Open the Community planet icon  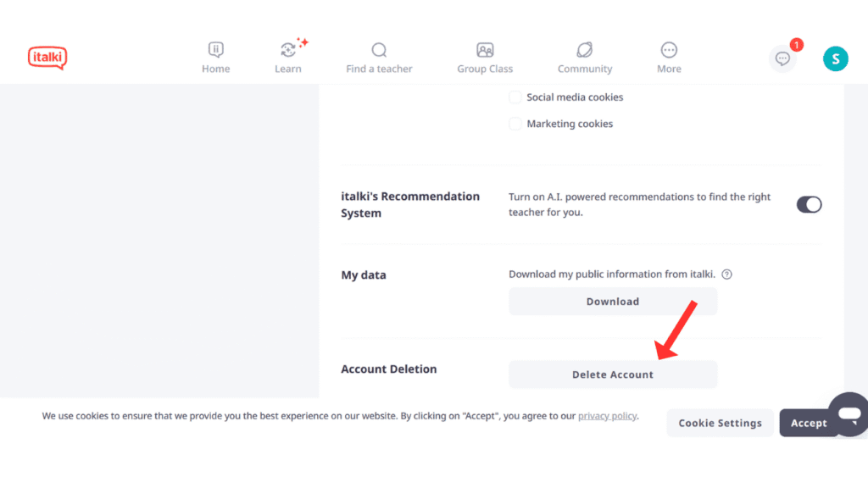tap(584, 49)
